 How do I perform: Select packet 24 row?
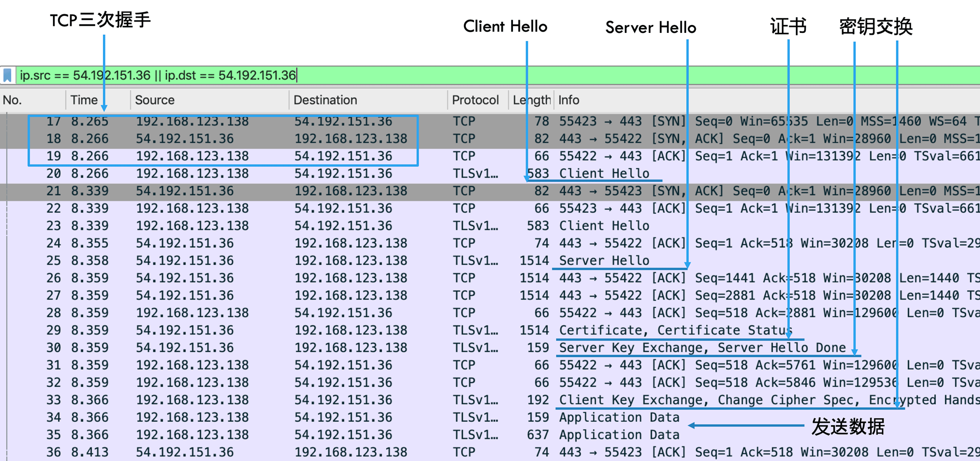tap(490, 243)
